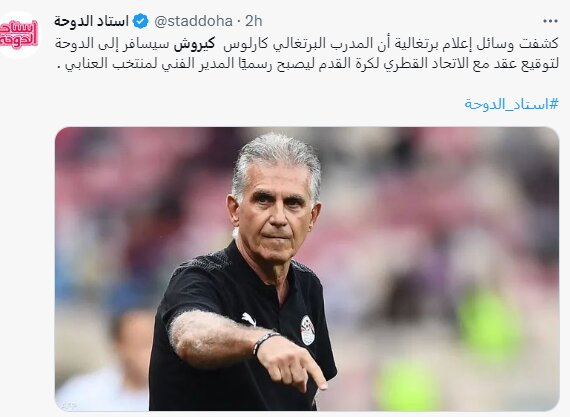Click the blue verified badge icon
The height and width of the screenshot is (417, 570).
tap(141, 21)
